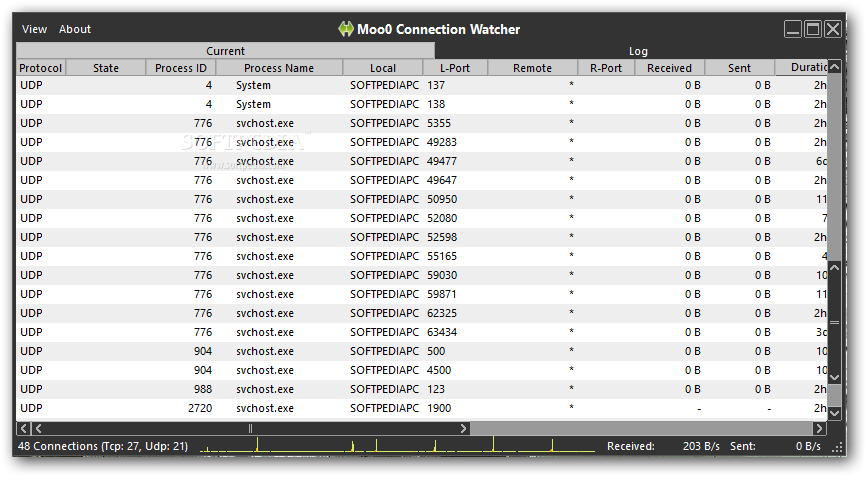Click the traffic graph in the status bar
Screen dimensions: 867x477
[397, 445]
